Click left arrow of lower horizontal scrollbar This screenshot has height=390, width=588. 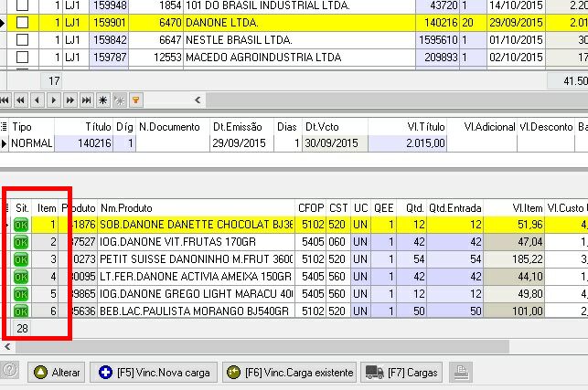coord(7,346)
